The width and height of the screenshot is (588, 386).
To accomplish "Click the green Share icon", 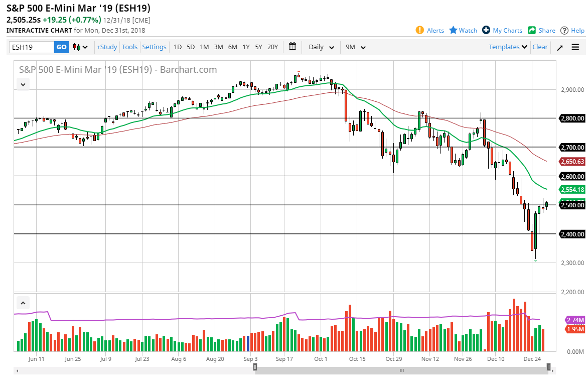I will 531,30.
